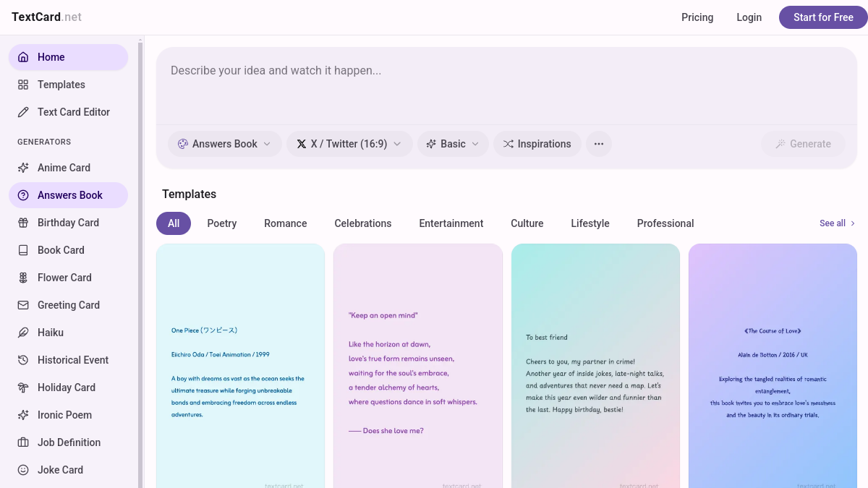
Task: Expand the Basic model dropdown
Action: [453, 144]
